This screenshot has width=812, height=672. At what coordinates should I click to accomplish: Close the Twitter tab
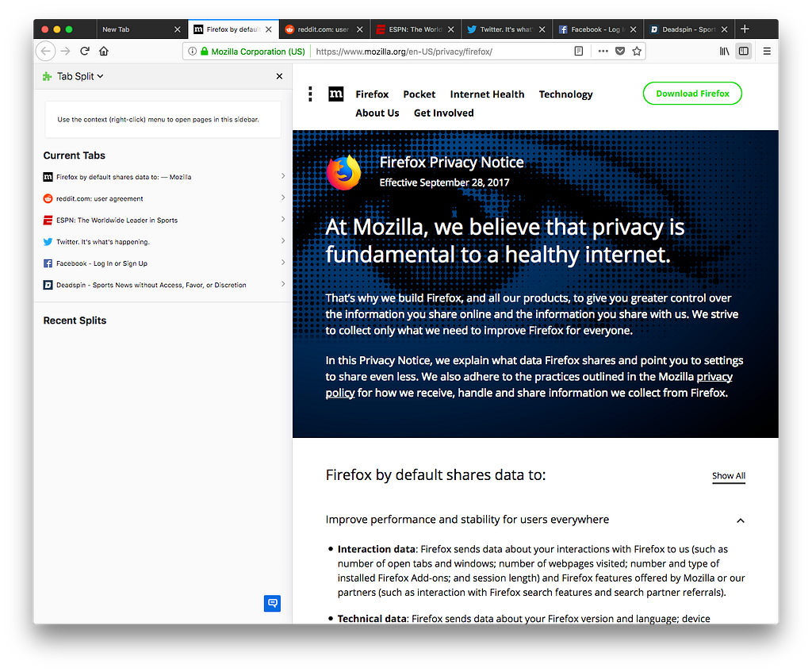[542, 29]
